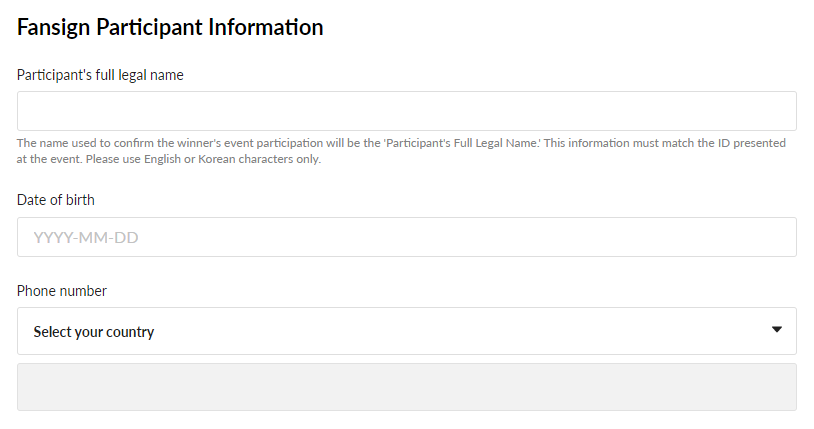The height and width of the screenshot is (429, 814).
Task: Click the 'Phone number' label
Action: [x=62, y=291]
